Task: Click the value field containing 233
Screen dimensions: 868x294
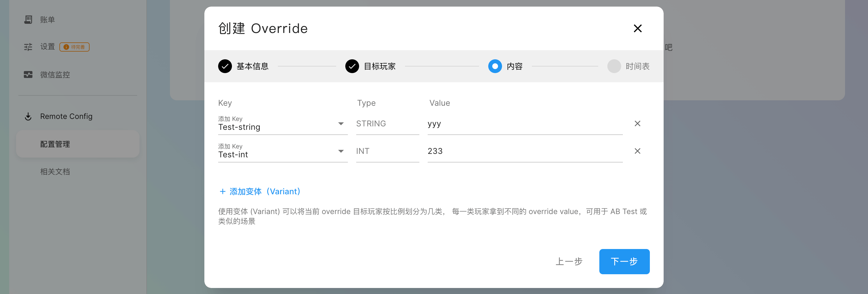Action: (x=524, y=151)
